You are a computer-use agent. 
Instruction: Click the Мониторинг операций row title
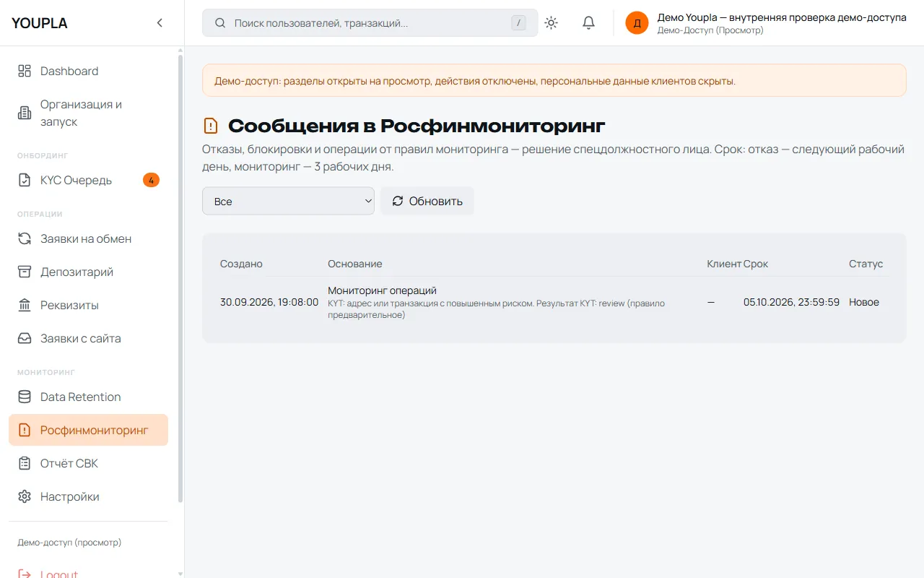[382, 290]
